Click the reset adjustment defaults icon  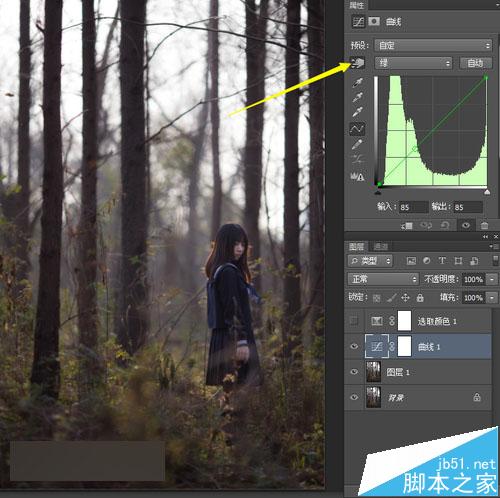[x=445, y=226]
